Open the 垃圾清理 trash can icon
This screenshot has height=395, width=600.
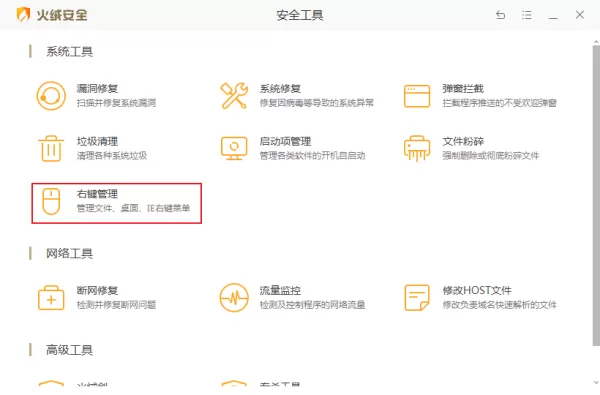point(51,149)
